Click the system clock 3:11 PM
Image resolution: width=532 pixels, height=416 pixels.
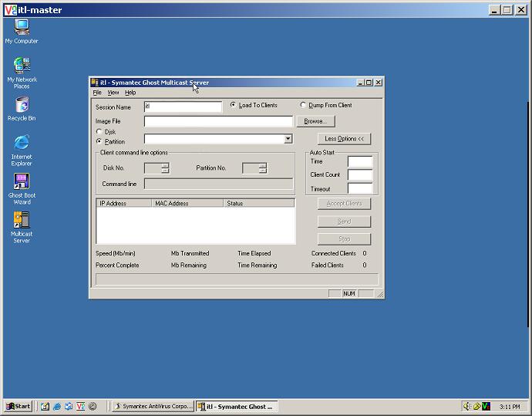click(x=510, y=407)
